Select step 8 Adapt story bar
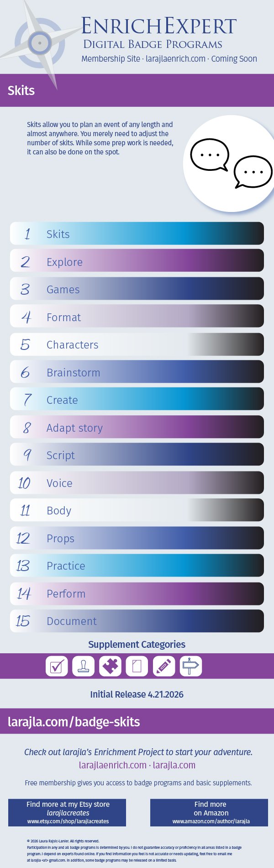Viewport: 274px width, 868px height. click(137, 427)
